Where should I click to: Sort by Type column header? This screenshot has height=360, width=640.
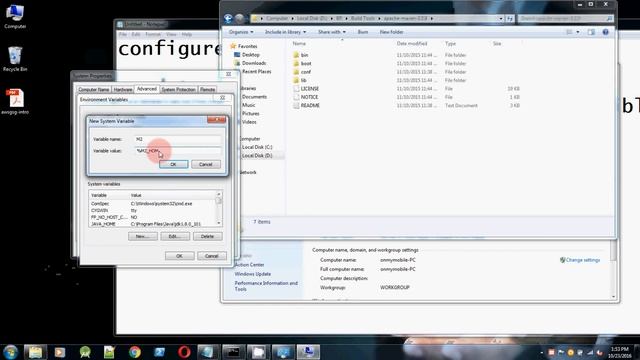[450, 43]
